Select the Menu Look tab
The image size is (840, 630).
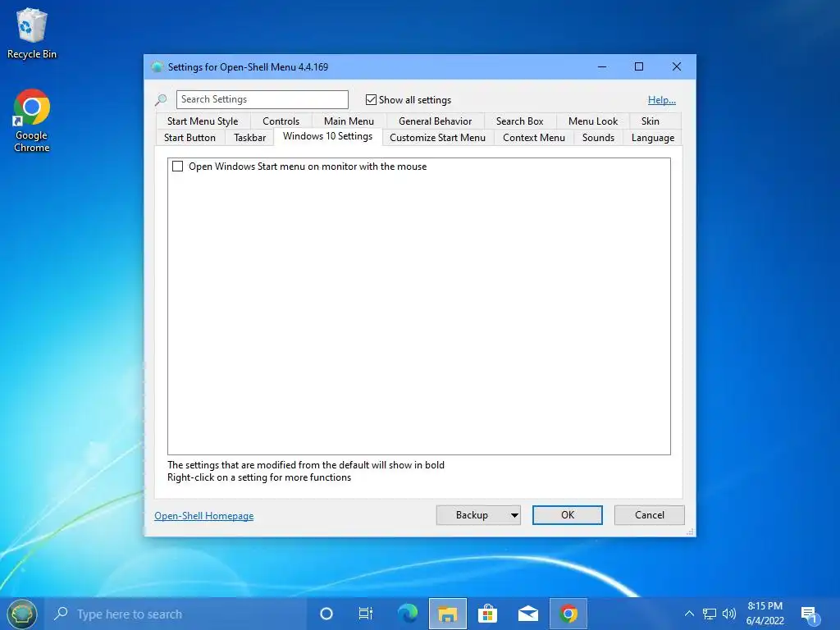pos(593,121)
